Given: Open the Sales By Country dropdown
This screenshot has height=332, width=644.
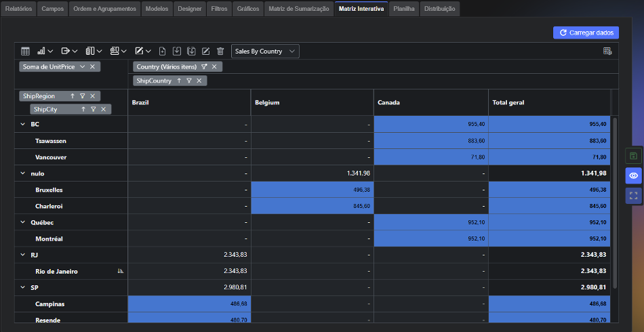Looking at the screenshot, I should click(265, 51).
